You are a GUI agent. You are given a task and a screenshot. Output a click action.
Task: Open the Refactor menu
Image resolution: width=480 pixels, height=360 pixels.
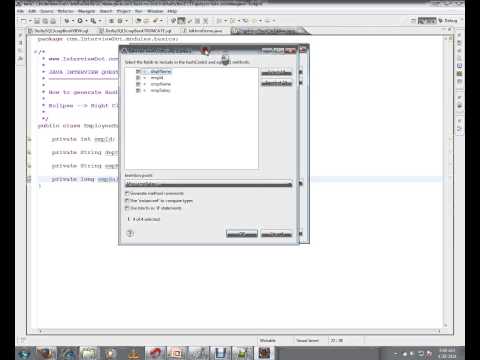(x=65, y=11)
